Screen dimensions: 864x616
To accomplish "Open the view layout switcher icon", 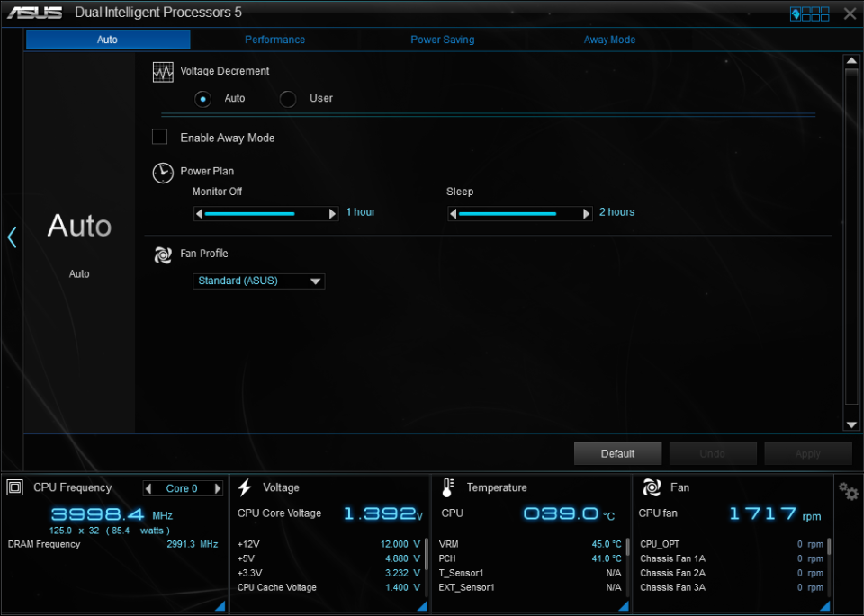I will (809, 13).
